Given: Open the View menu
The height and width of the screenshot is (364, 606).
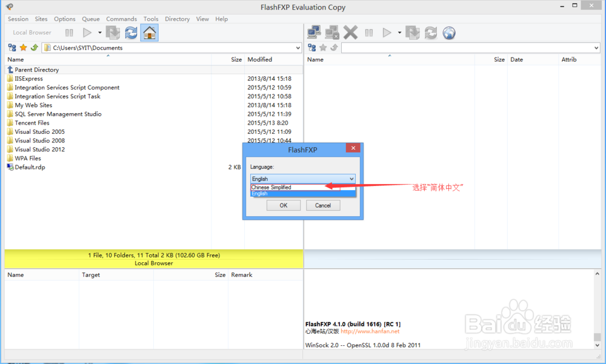Looking at the screenshot, I should coord(202,19).
